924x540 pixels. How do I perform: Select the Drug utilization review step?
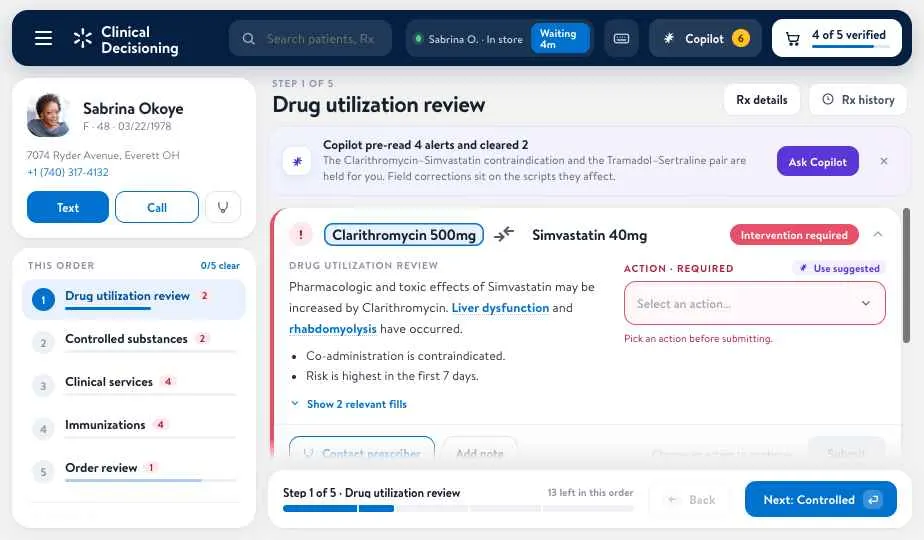point(134,299)
